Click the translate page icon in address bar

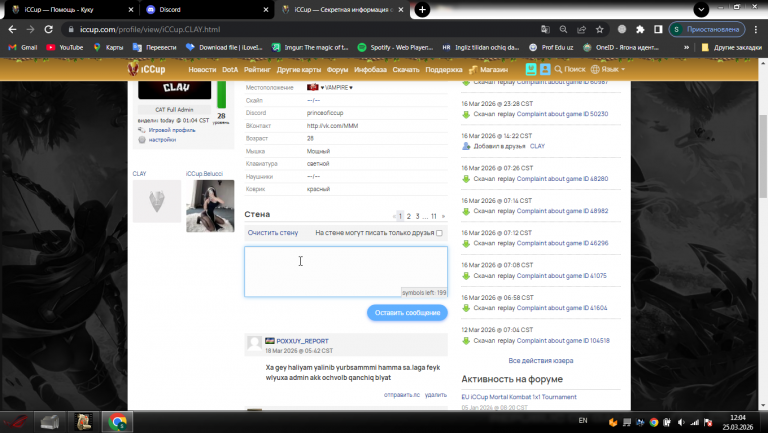coord(545,29)
